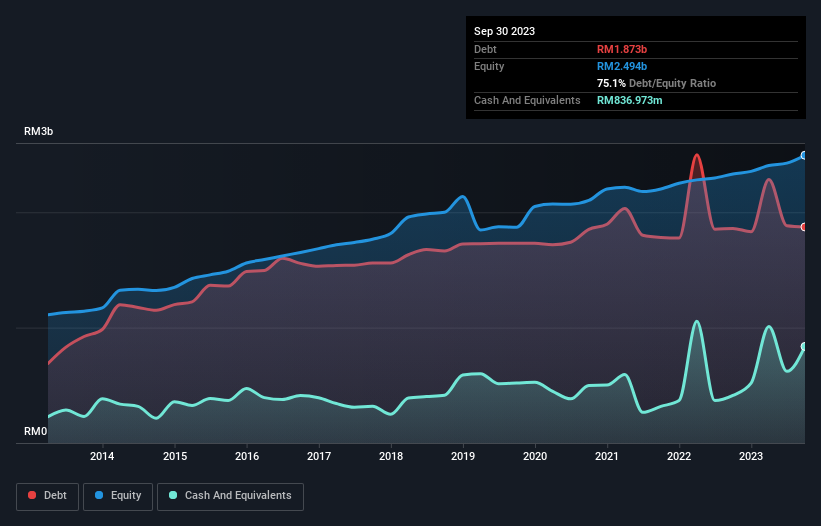The height and width of the screenshot is (526, 821).
Task: Click the blue Equity end-point marker
Action: coord(804,155)
